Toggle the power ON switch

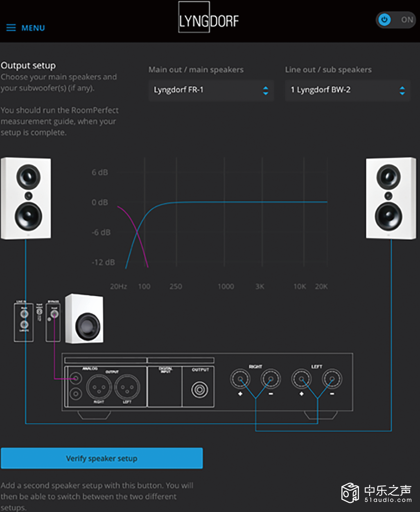point(395,20)
